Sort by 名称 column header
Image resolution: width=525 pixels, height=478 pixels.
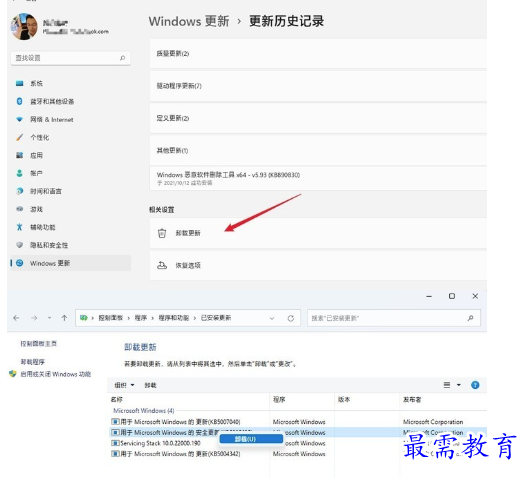point(190,399)
